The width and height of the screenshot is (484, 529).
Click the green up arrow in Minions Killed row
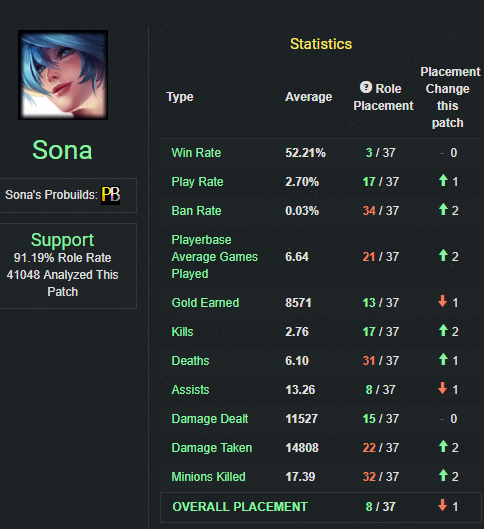pos(443,475)
